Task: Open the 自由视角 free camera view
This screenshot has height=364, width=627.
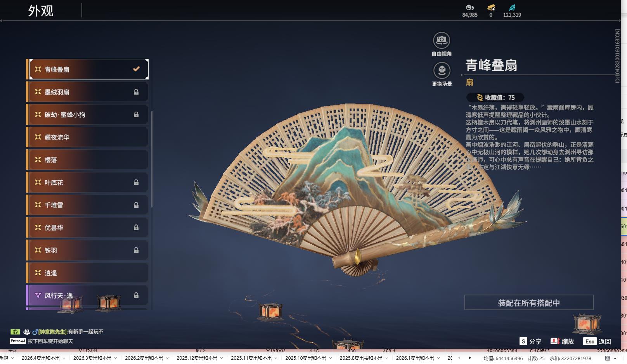Action: (441, 40)
